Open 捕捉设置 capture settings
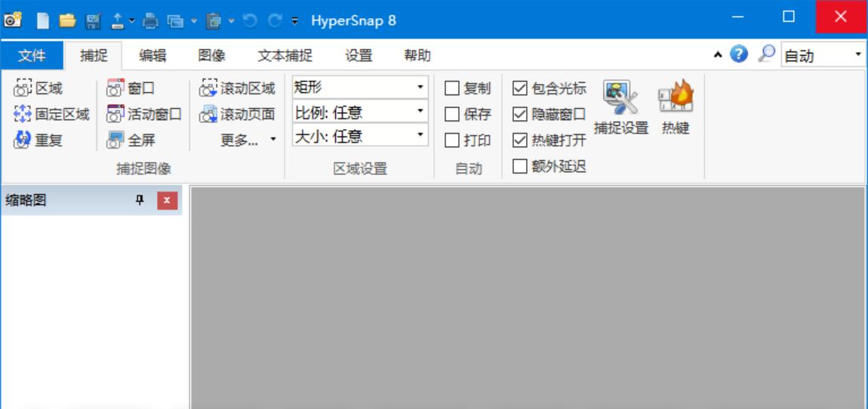Screen dimensions: 868x409 (621, 109)
